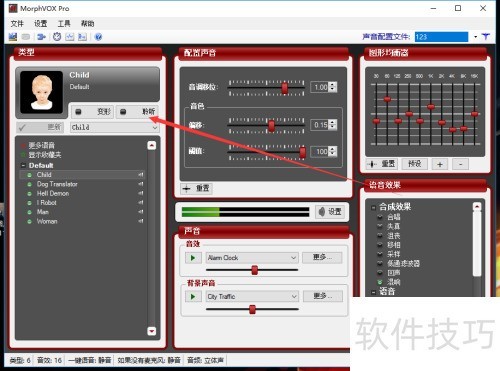
Task: Click the Alarm Clock volume slider handle
Action: coord(255,270)
